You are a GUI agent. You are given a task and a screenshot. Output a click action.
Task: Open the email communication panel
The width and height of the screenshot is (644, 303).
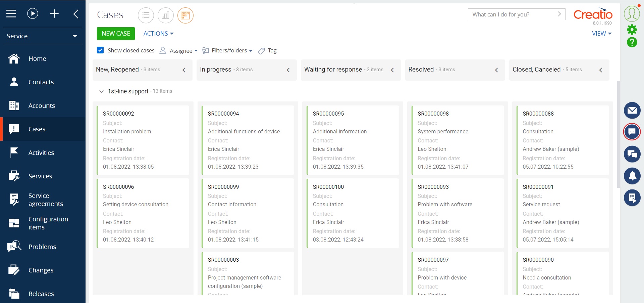click(632, 110)
